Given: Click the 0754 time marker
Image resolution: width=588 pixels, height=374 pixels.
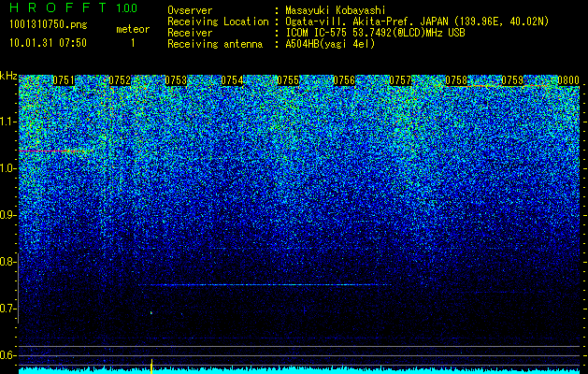Looking at the screenshot, I should click(x=232, y=80).
